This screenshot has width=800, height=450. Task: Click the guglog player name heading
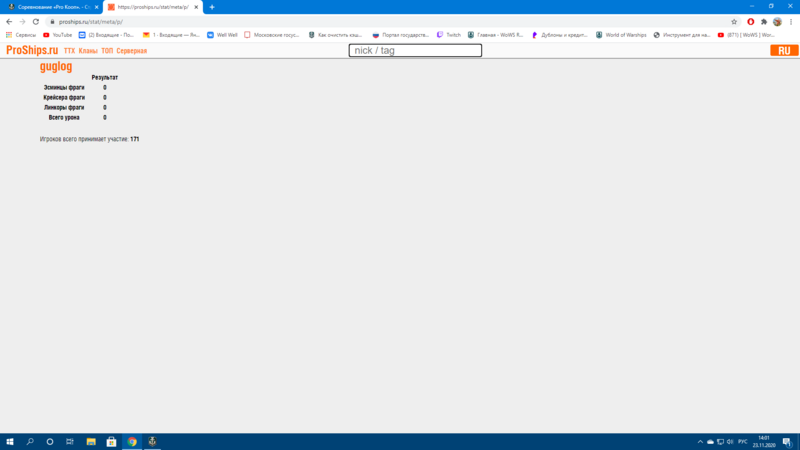pyautogui.click(x=56, y=67)
